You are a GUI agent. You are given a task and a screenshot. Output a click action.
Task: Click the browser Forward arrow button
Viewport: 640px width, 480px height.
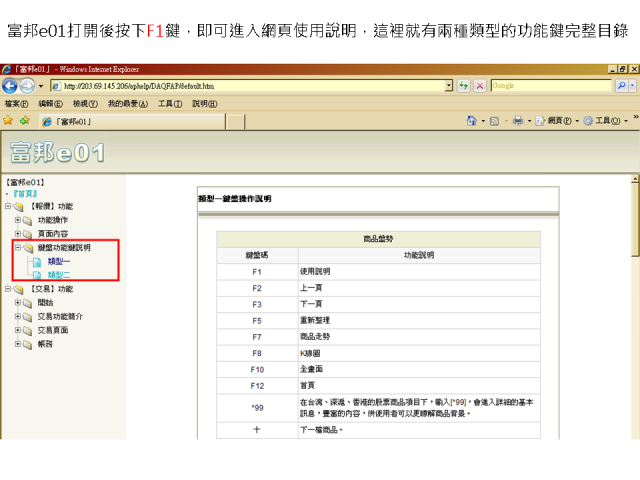tap(27, 86)
